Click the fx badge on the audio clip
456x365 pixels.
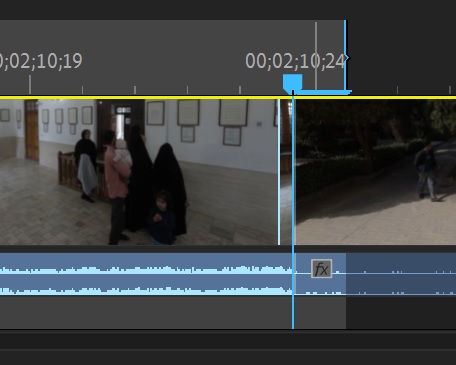pyautogui.click(x=321, y=268)
